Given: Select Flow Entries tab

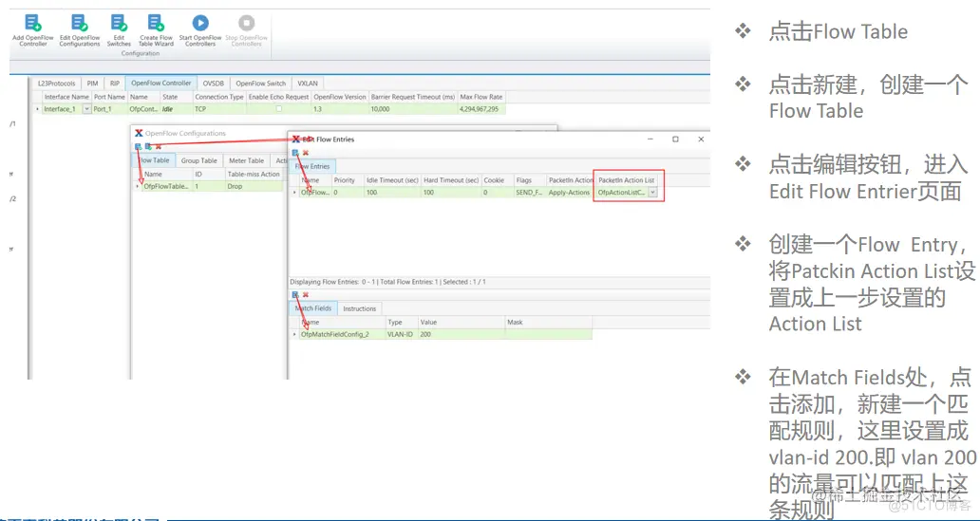Looking at the screenshot, I should pyautogui.click(x=312, y=167).
